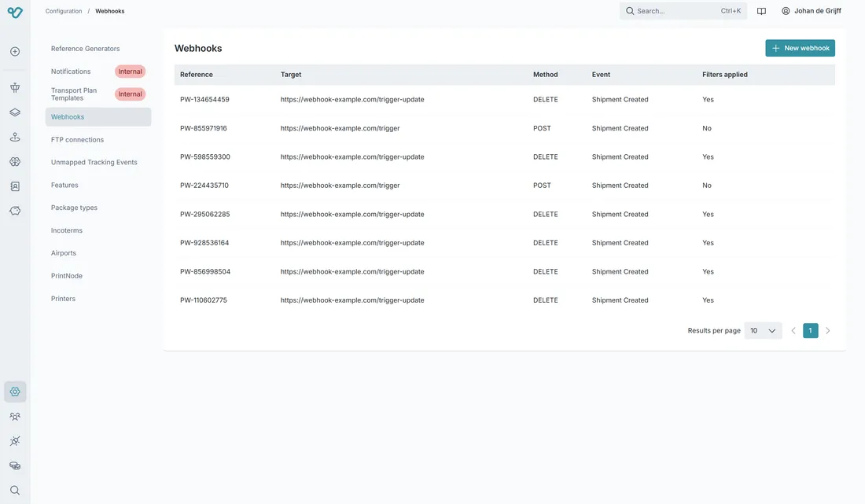The image size is (865, 504).
Task: Click the Reference column header
Action: pos(197,75)
